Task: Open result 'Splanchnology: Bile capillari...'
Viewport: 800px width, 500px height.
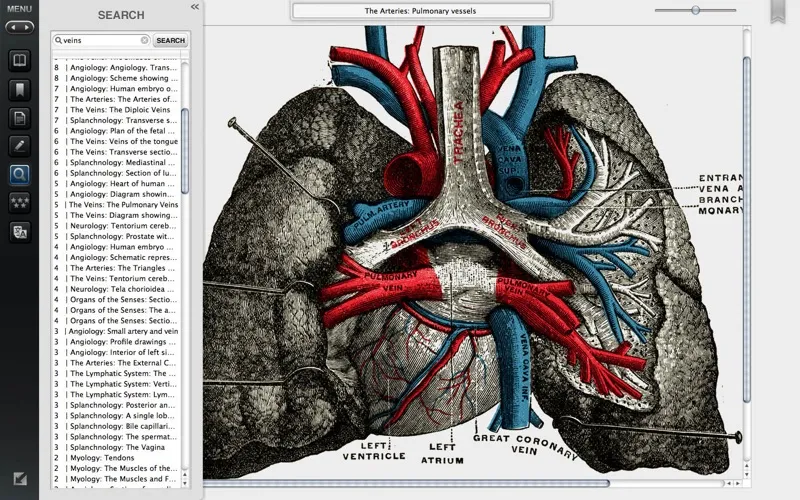Action: [116, 426]
